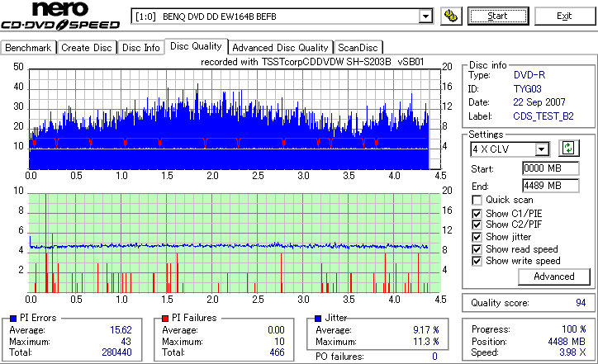
Task: Select the ScanDisc tab
Action: [x=358, y=48]
